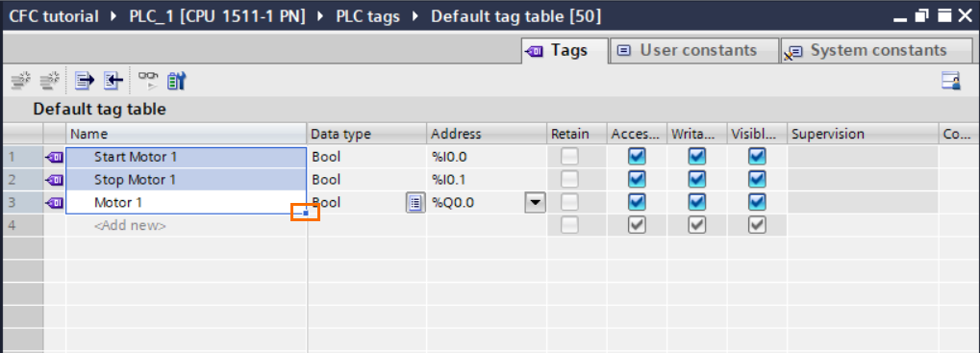Select row number 3 header
The image size is (980, 353).
point(22,202)
